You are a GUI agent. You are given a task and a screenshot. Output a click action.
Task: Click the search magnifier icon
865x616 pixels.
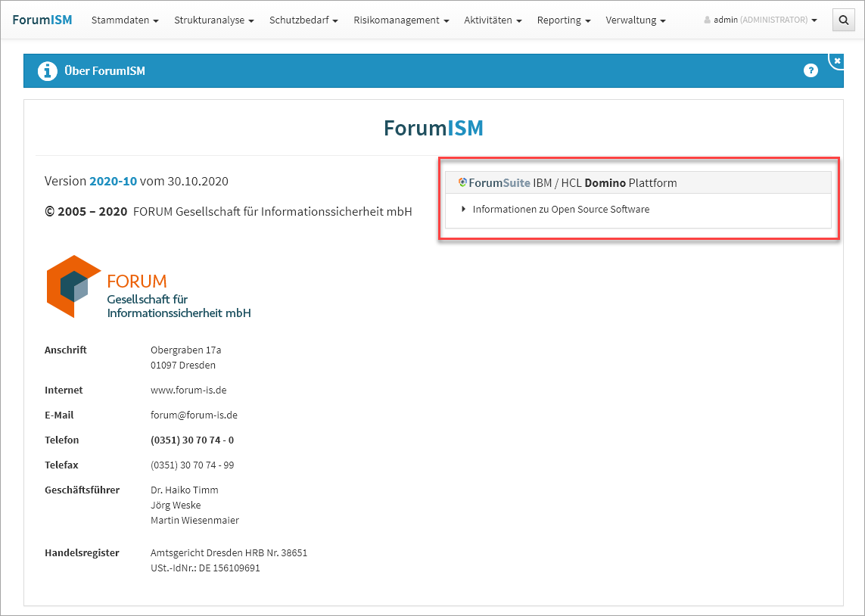pyautogui.click(x=843, y=20)
